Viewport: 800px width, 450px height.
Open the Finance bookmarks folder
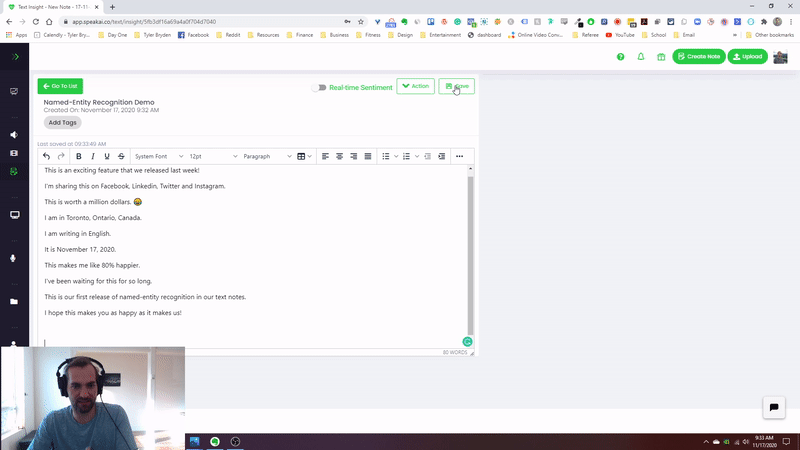point(299,35)
